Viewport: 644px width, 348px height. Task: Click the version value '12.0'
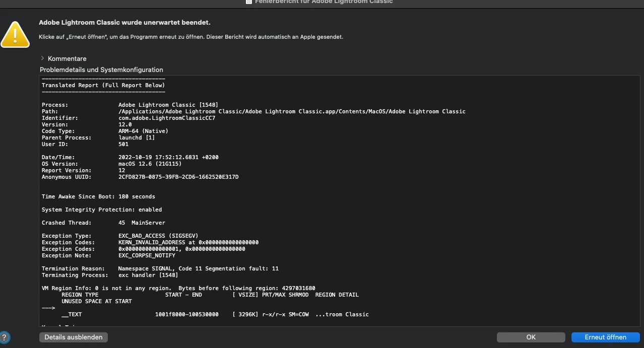click(125, 124)
